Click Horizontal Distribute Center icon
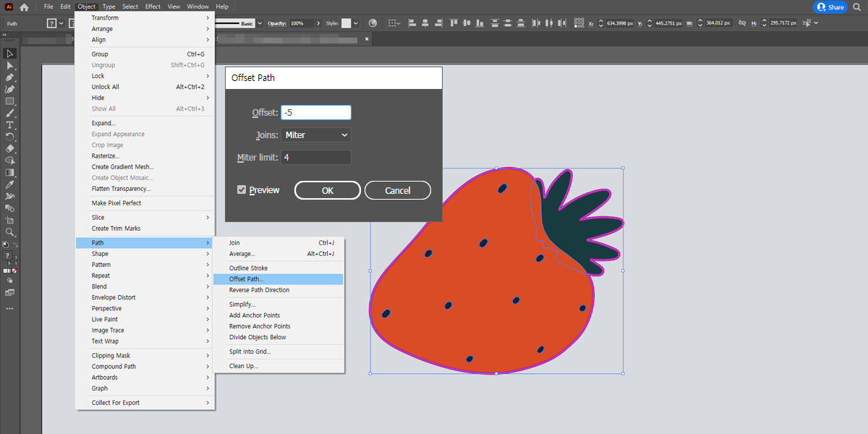The height and width of the screenshot is (434, 868). (550, 23)
